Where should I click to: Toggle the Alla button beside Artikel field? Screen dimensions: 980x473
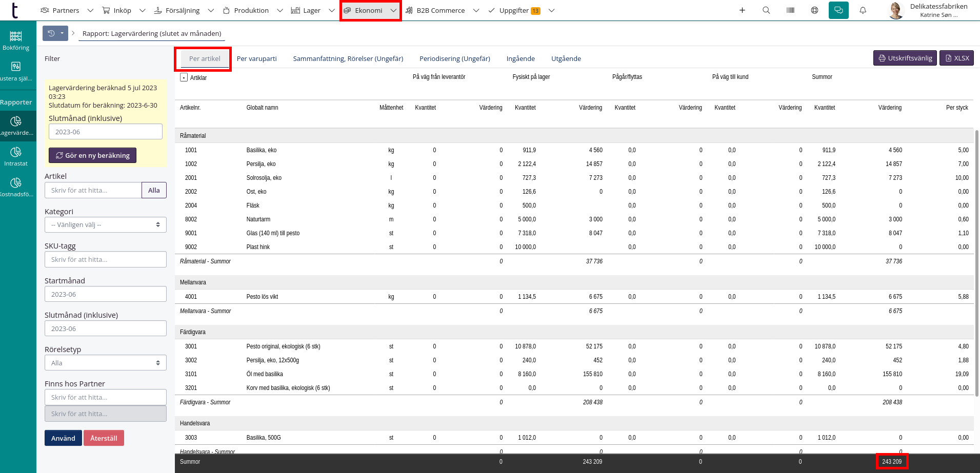(154, 190)
